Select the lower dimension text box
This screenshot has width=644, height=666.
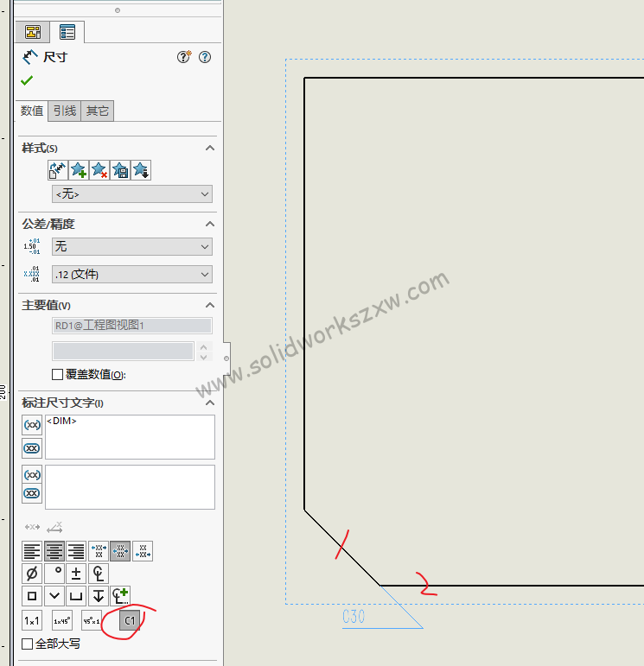coord(130,487)
